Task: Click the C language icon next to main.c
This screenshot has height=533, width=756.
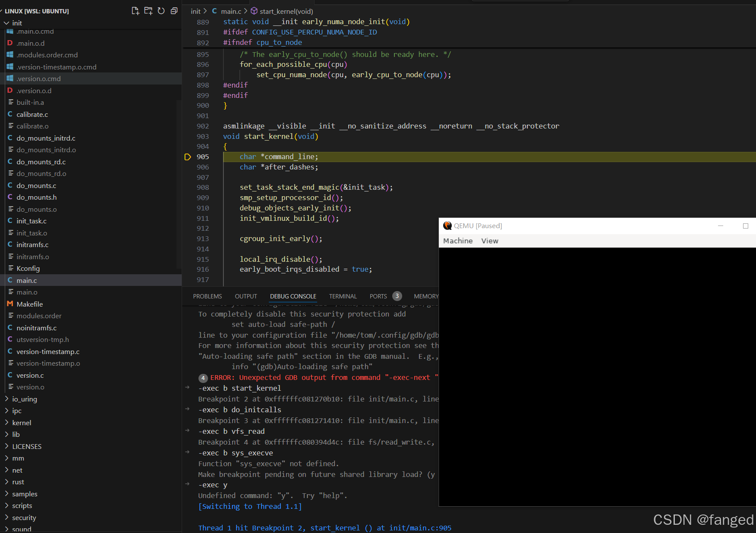Action: pyautogui.click(x=10, y=280)
